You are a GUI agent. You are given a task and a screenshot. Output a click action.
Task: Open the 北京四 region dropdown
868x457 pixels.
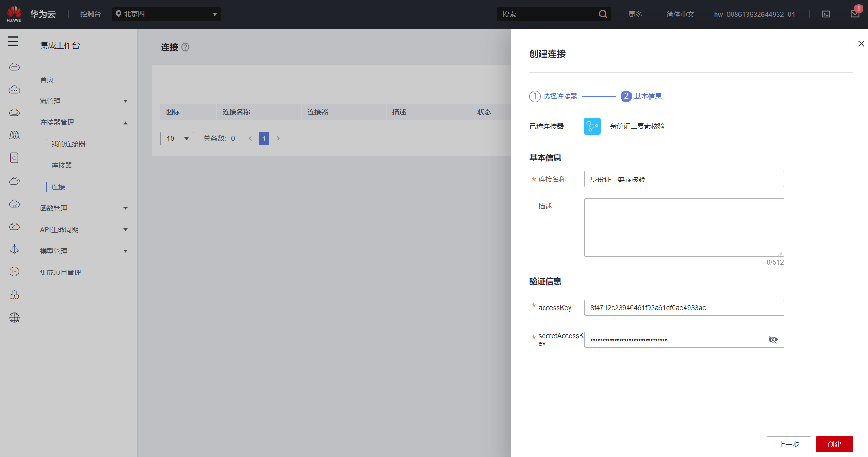tap(167, 14)
